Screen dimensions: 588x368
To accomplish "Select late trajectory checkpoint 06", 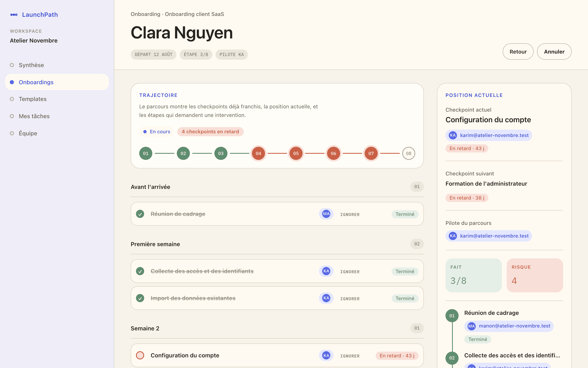I will click(x=333, y=153).
